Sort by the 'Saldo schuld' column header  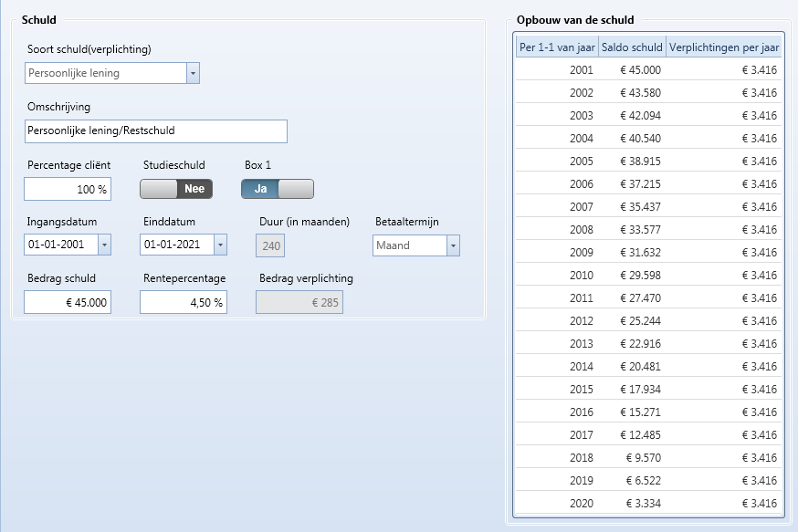[x=632, y=47]
